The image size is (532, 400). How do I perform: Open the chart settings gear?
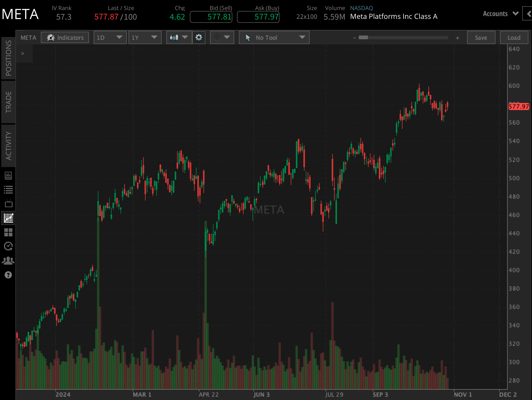pyautogui.click(x=199, y=38)
